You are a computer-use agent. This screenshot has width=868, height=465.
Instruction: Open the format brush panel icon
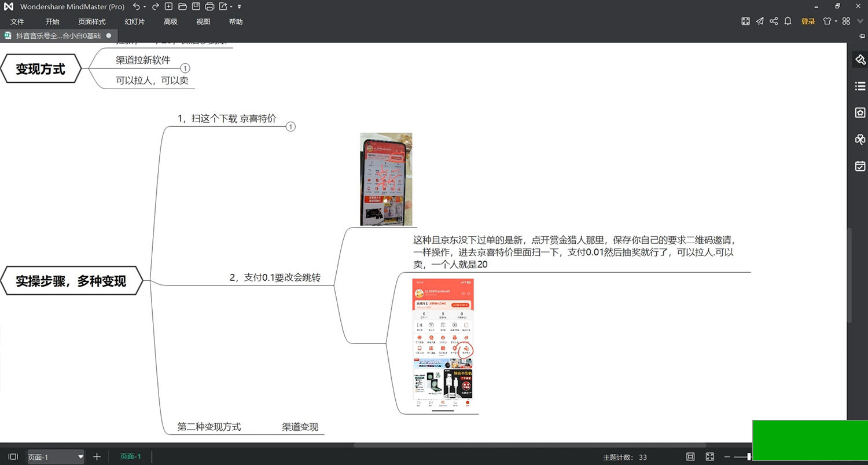pyautogui.click(x=860, y=60)
